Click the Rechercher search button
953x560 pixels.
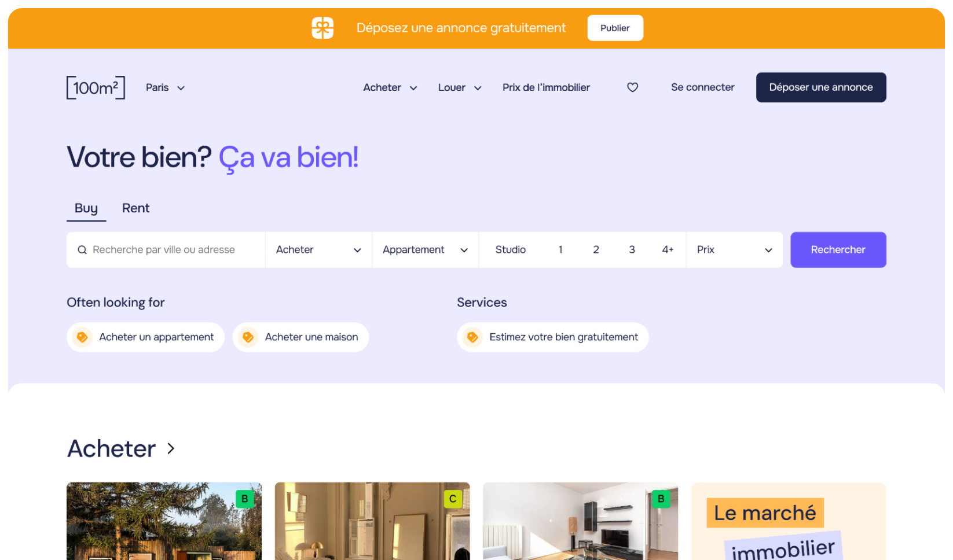coord(838,249)
